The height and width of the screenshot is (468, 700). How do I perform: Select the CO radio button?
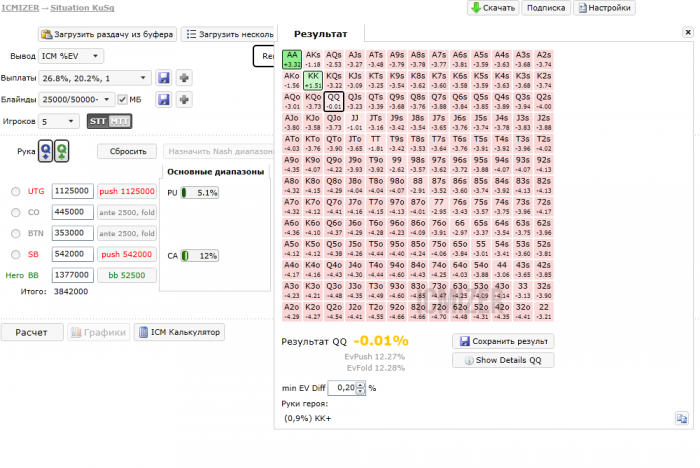click(x=16, y=213)
